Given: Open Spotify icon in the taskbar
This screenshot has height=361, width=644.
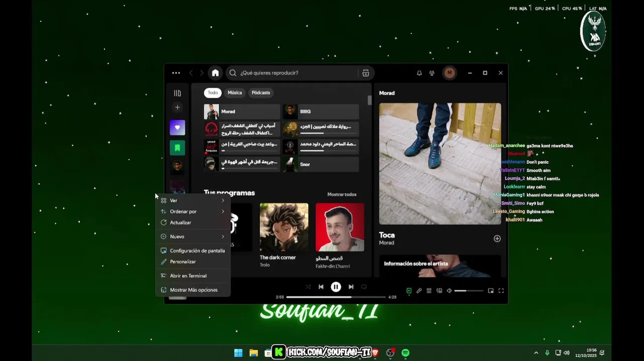Looking at the screenshot, I should click(x=405, y=353).
